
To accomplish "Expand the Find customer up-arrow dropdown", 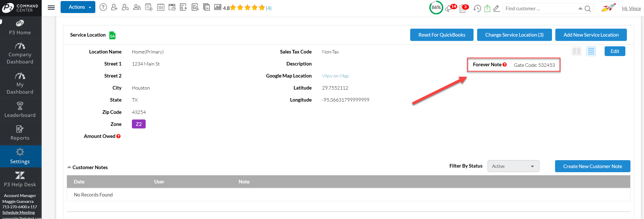I will tap(580, 8).
